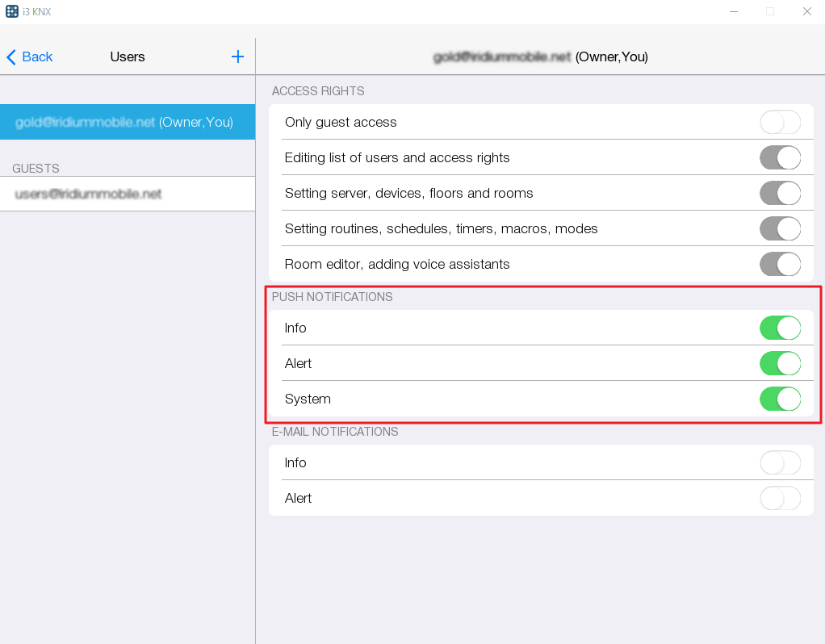This screenshot has height=644, width=825.
Task: Click the plus icon to add user
Action: [237, 56]
